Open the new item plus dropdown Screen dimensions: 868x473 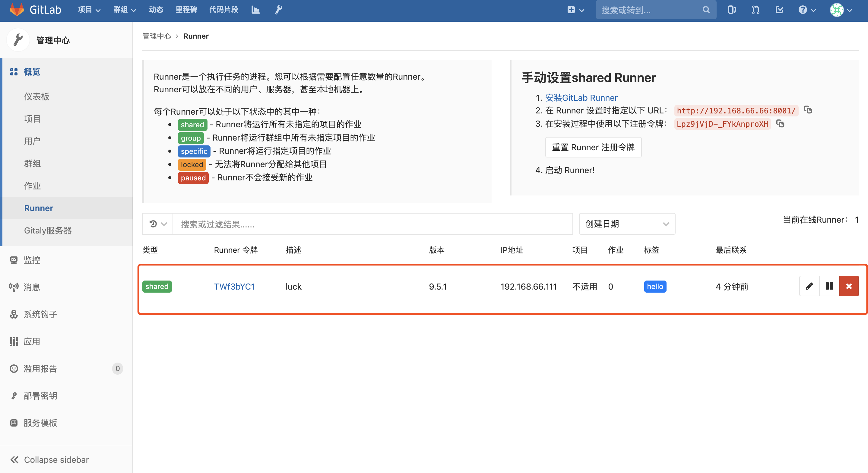(x=575, y=10)
